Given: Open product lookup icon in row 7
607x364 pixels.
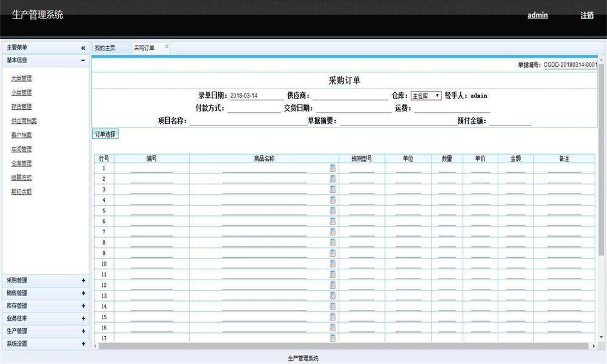Looking at the screenshot, I should point(332,232).
